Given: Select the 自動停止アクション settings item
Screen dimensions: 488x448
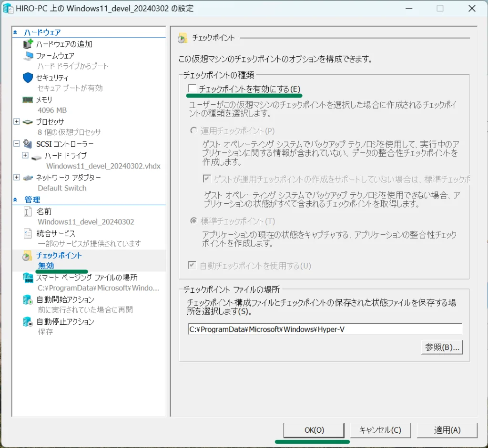Looking at the screenshot, I should tap(65, 322).
